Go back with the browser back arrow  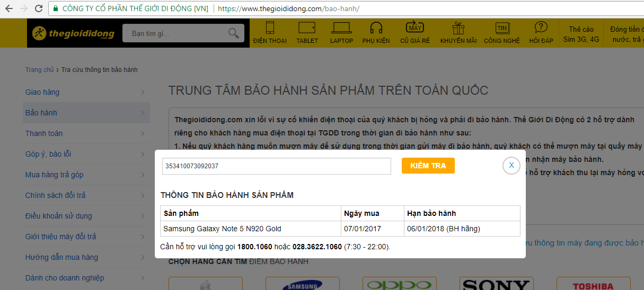(x=9, y=9)
